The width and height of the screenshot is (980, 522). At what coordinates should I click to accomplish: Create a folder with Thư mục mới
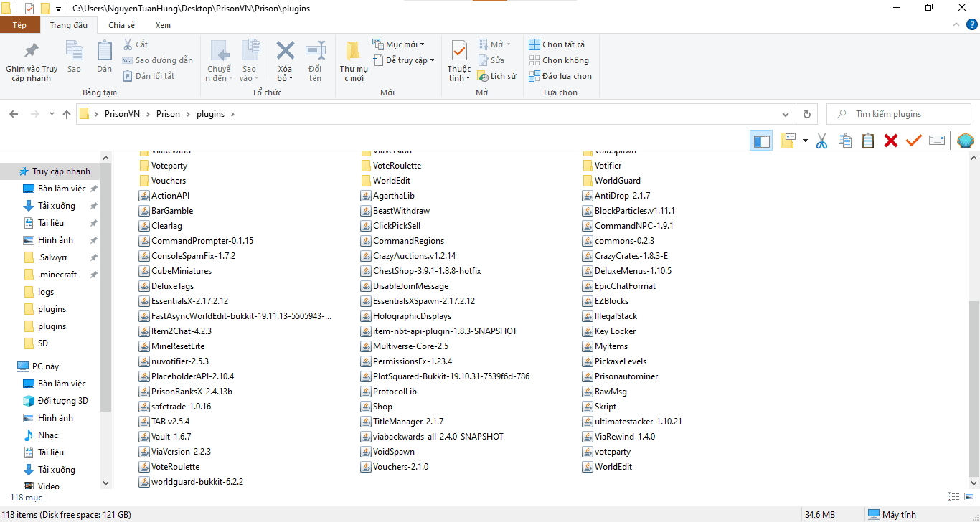pyautogui.click(x=353, y=61)
